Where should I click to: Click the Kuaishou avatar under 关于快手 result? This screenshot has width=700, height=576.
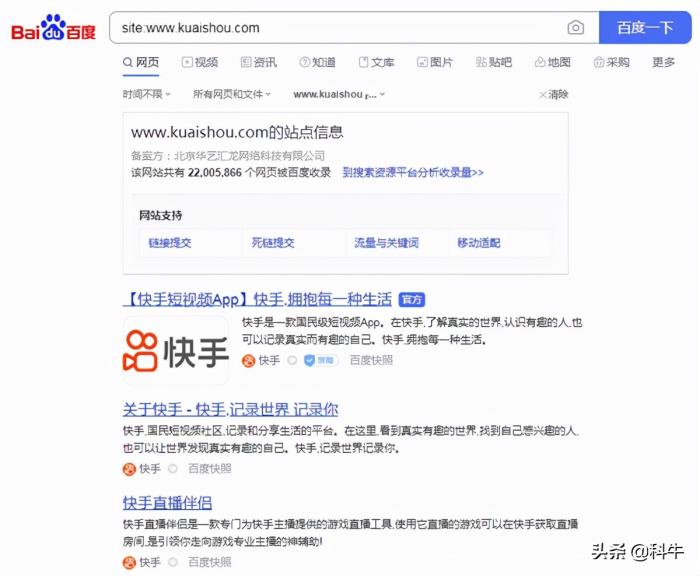point(129,468)
